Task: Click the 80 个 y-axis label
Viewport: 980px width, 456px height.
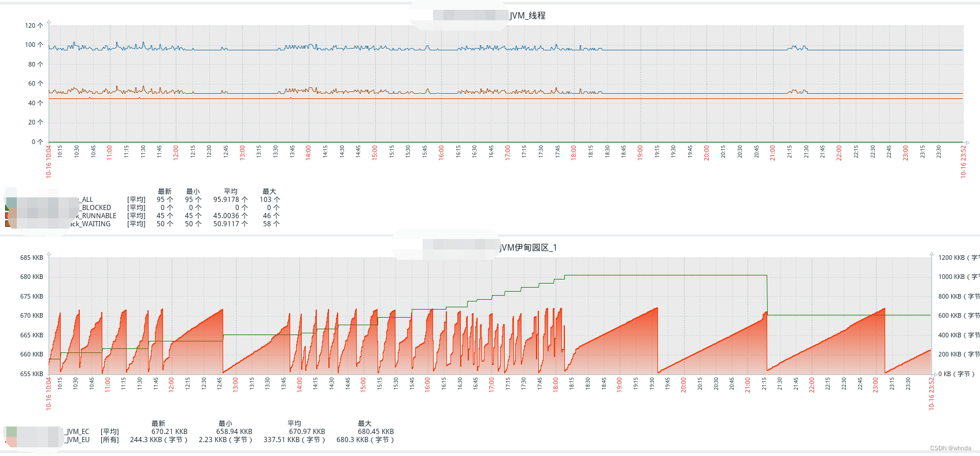Action: click(x=36, y=64)
